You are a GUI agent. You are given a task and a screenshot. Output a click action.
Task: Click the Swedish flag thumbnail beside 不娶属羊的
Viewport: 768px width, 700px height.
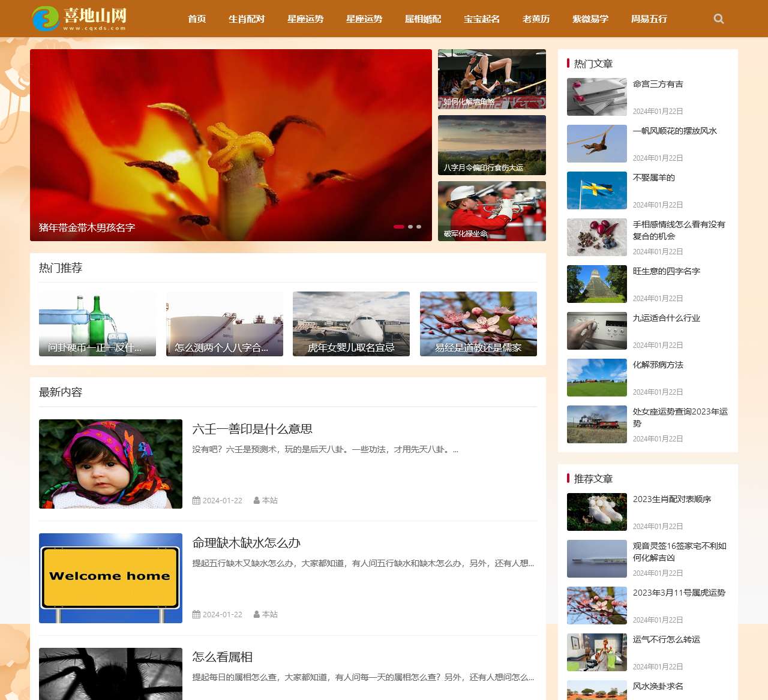click(597, 190)
